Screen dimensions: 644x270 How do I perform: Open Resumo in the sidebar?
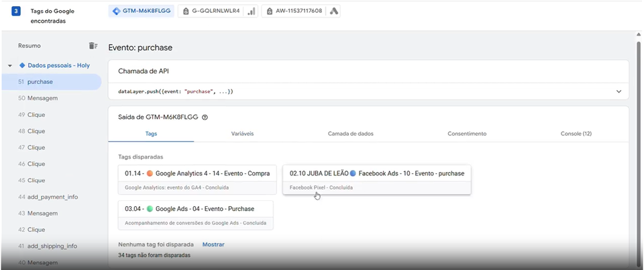(x=29, y=46)
